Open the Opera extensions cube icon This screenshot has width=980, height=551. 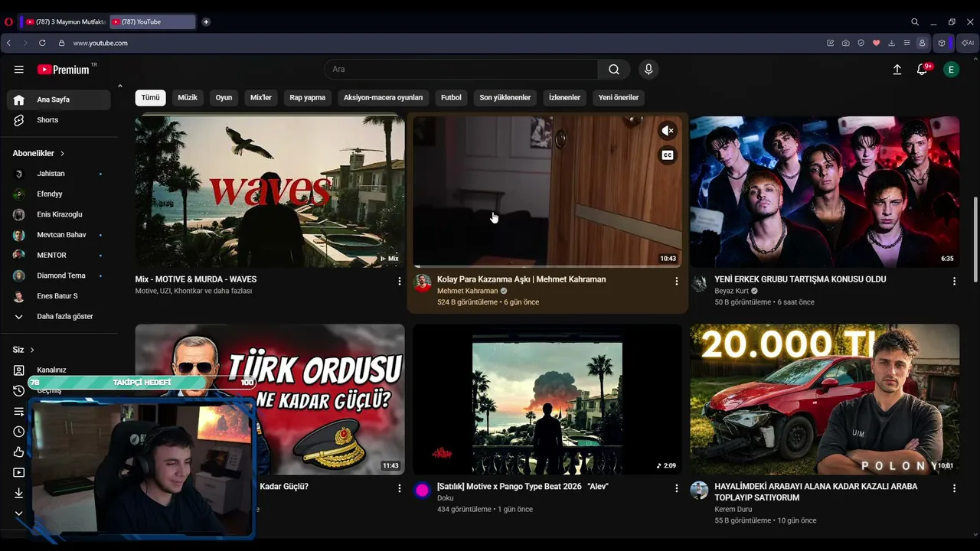942,43
